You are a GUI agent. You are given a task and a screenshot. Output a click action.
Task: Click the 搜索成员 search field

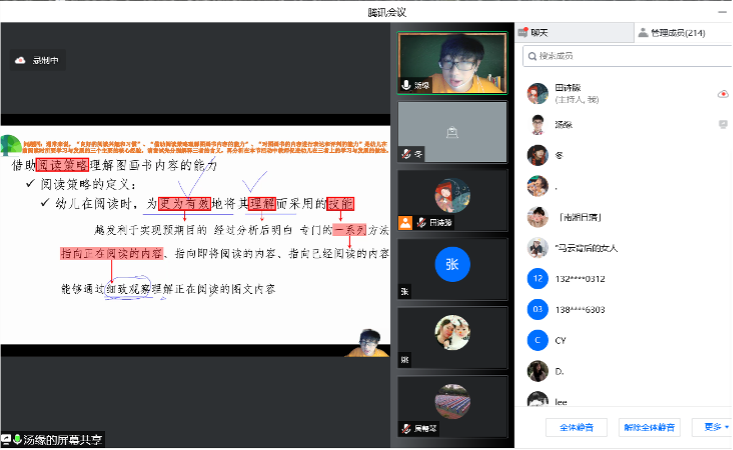[624, 56]
